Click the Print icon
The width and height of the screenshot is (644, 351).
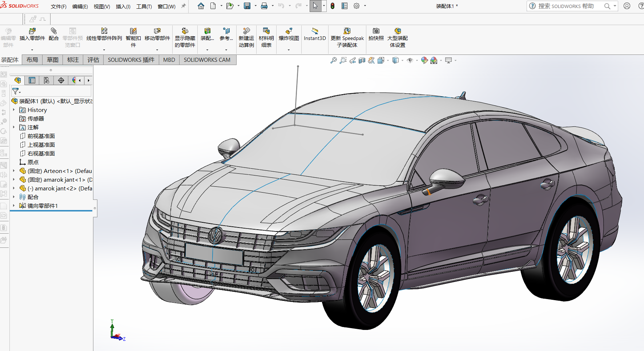(264, 6)
